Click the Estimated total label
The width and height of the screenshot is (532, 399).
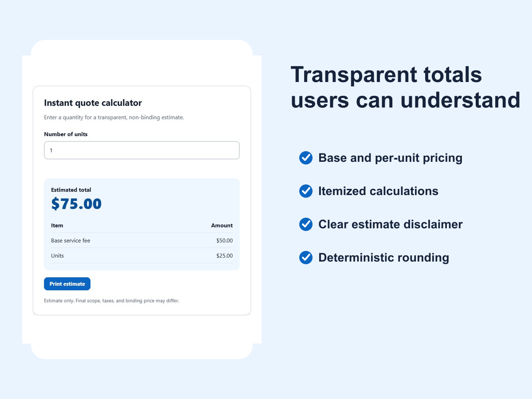[71, 190]
